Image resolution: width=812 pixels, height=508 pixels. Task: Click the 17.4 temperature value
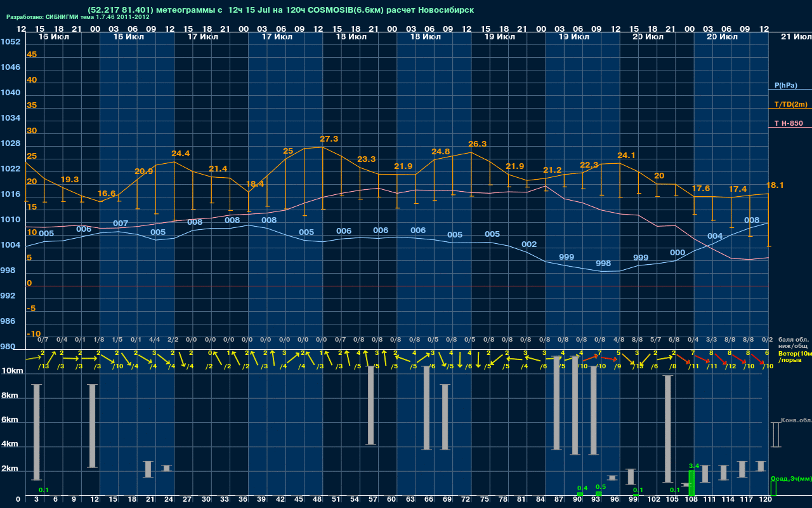click(x=738, y=189)
